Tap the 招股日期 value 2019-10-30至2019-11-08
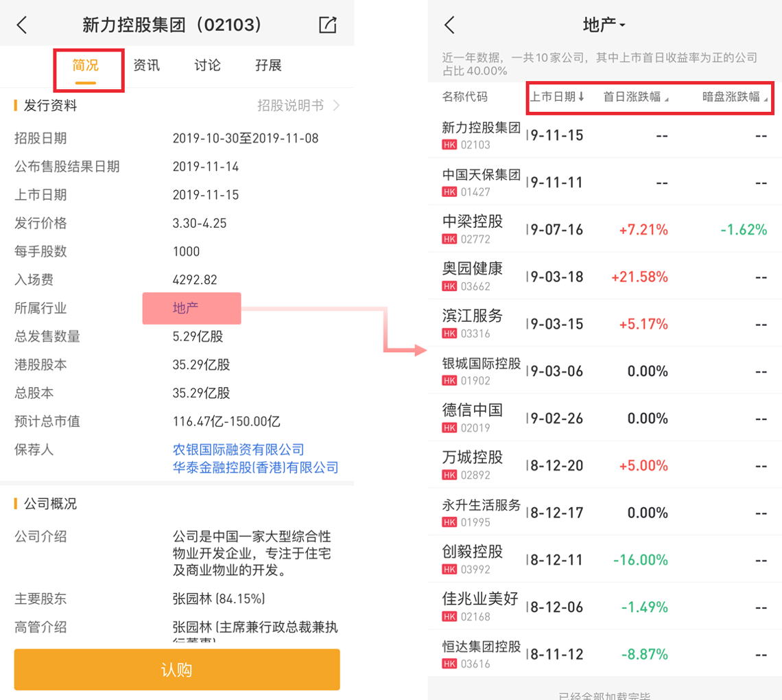782x700 pixels. point(246,138)
